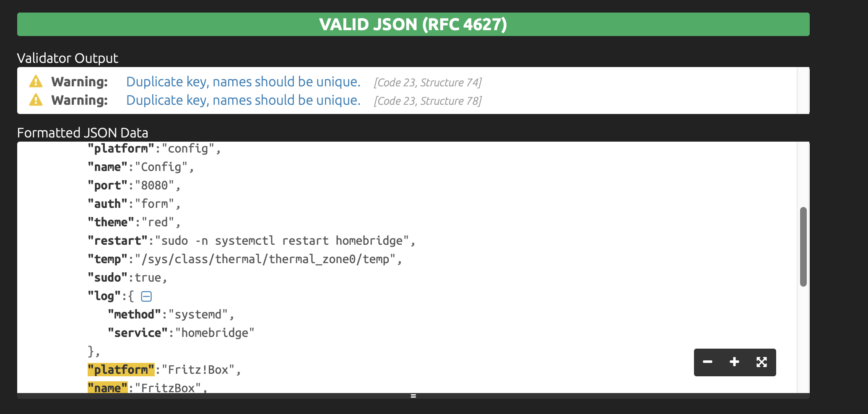Zoom in with the plus icon
This screenshot has height=414, width=868.
pyautogui.click(x=734, y=362)
